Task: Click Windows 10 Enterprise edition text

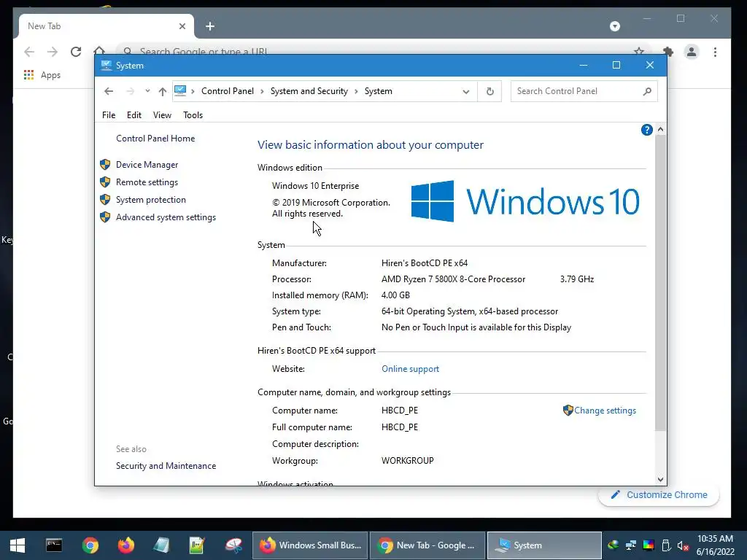Action: point(315,186)
